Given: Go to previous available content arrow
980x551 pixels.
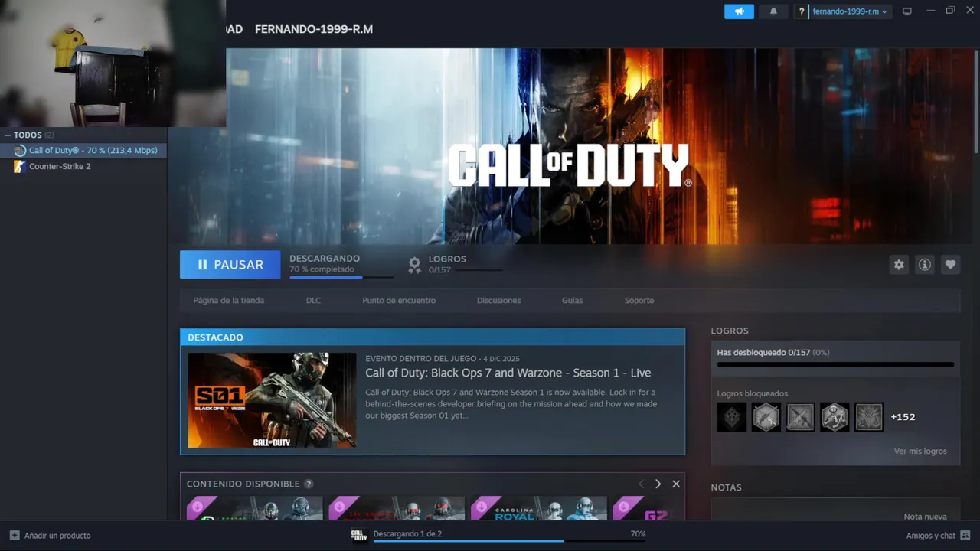Looking at the screenshot, I should tap(642, 484).
